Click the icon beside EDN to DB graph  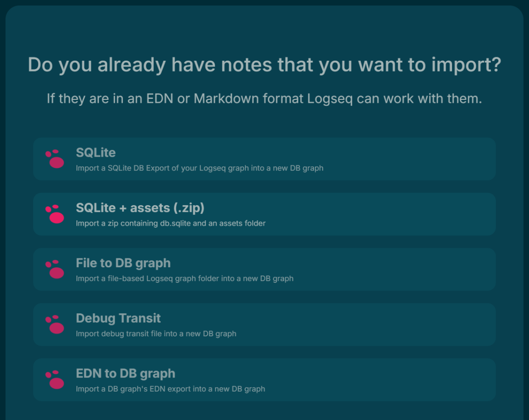(55, 379)
